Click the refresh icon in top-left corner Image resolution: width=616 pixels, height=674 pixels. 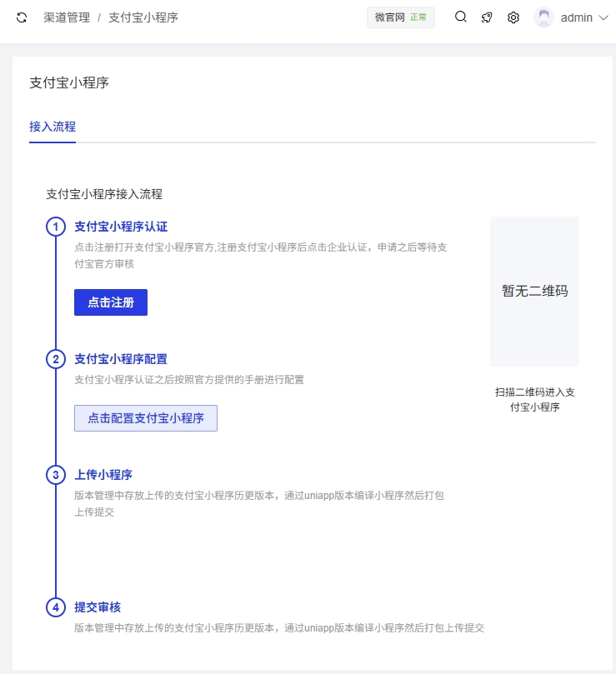(x=22, y=17)
